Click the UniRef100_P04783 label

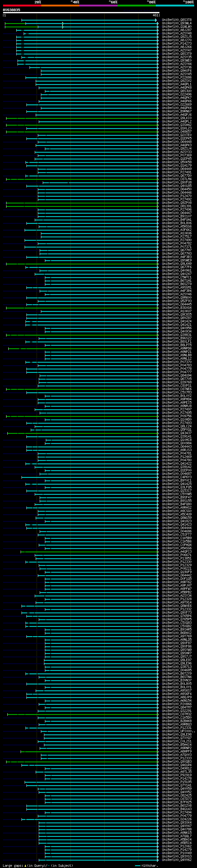point(176,365)
